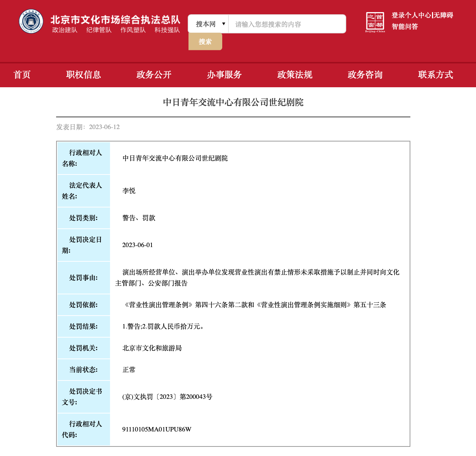Click the legal representative name 李悦
Viewport: 476px width, 456px height.
click(129, 191)
